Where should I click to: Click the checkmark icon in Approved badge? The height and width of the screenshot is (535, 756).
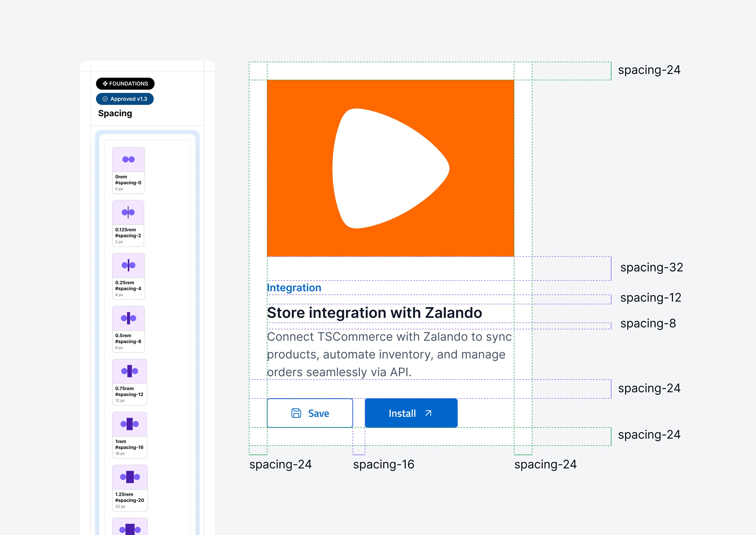pos(105,99)
